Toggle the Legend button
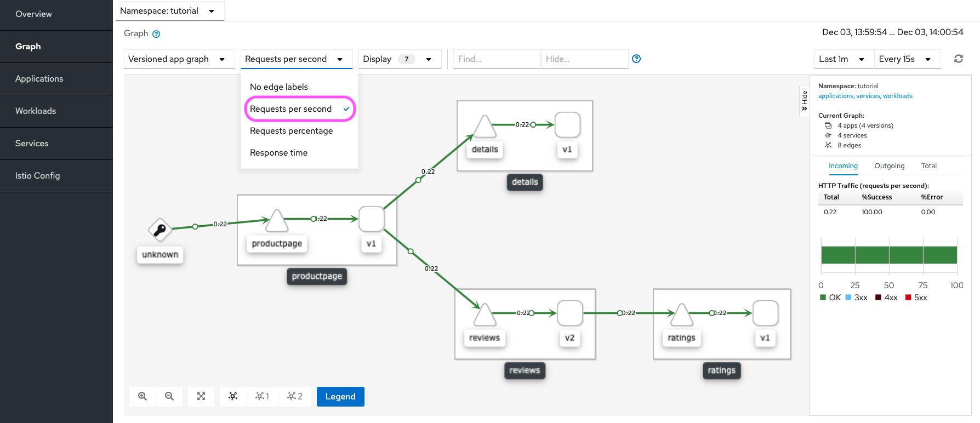Screen dimensions: 980x423 pos(340,396)
